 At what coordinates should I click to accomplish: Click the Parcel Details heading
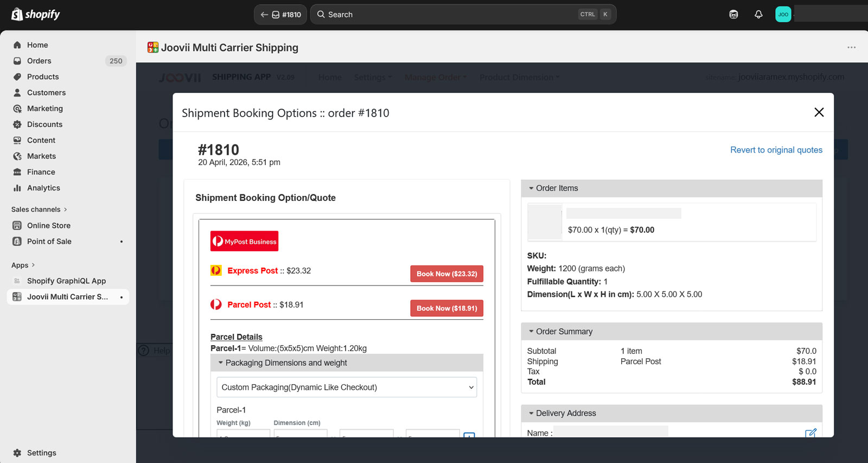click(x=237, y=337)
